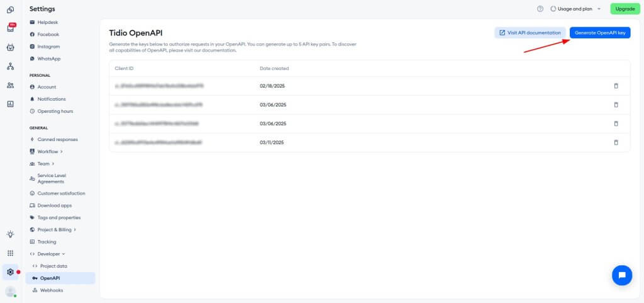Open the chatbot (Lyro) icon in left rail
This screenshot has height=303, width=644.
[11, 47]
